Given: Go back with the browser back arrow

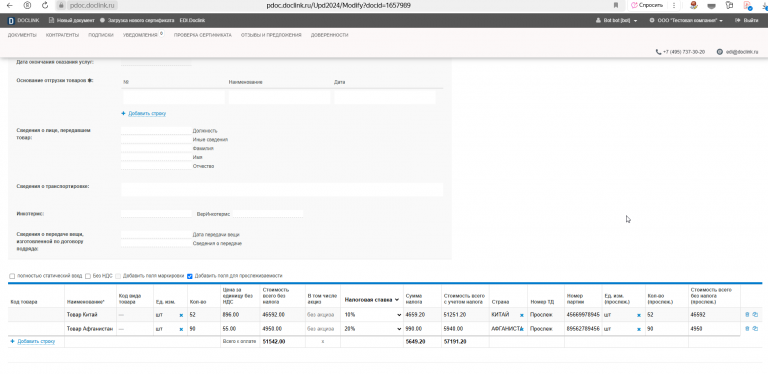Looking at the screenshot, I should click(x=10, y=5).
